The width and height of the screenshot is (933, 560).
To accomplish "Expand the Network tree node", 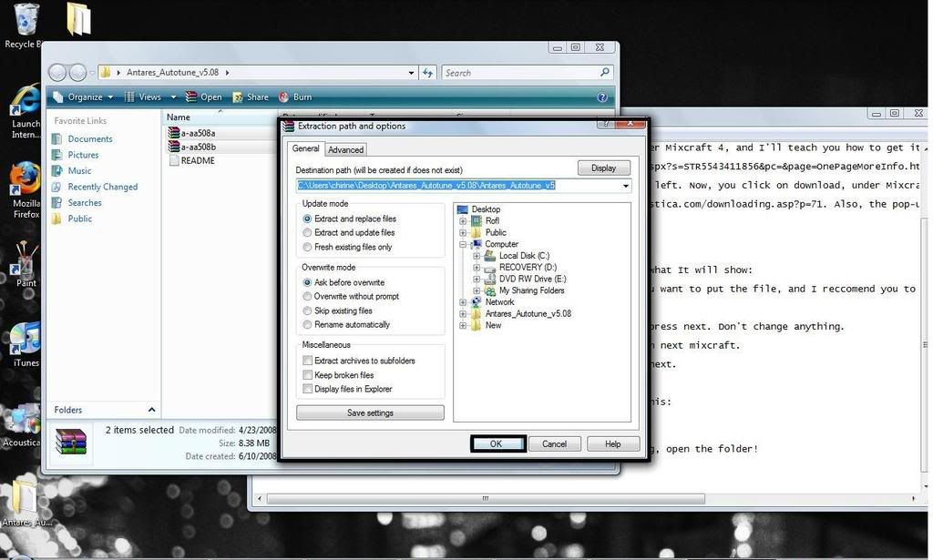I will (x=463, y=302).
